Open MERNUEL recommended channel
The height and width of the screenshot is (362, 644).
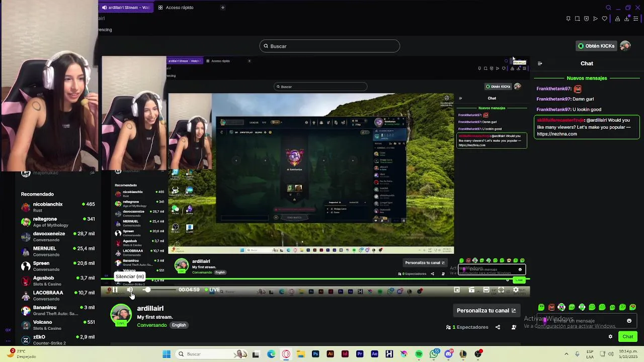coord(58,251)
